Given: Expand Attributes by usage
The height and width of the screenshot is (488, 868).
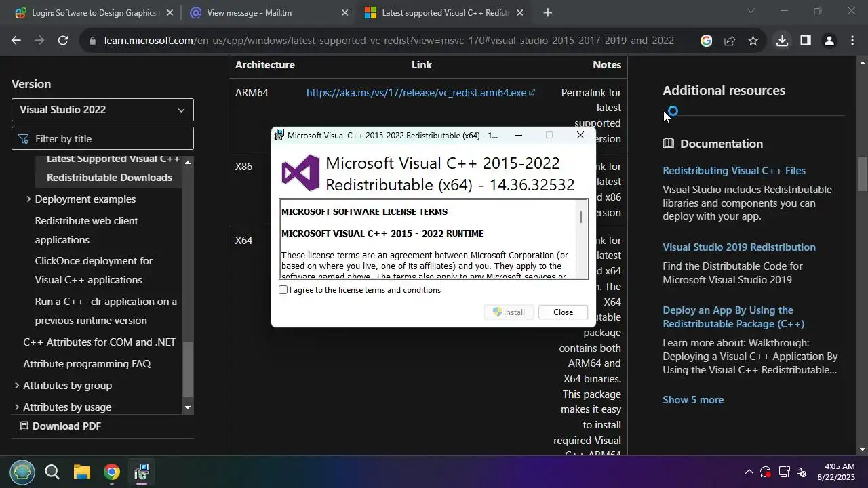Looking at the screenshot, I should [17, 407].
